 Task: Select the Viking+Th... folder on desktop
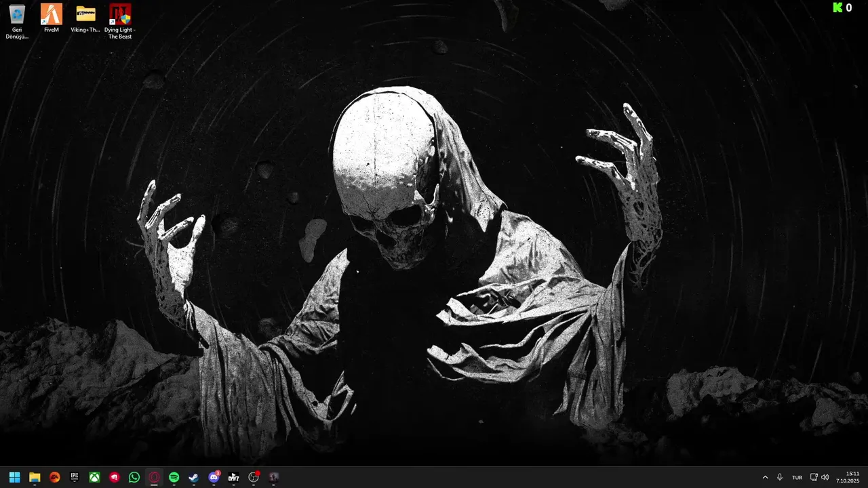click(x=85, y=19)
